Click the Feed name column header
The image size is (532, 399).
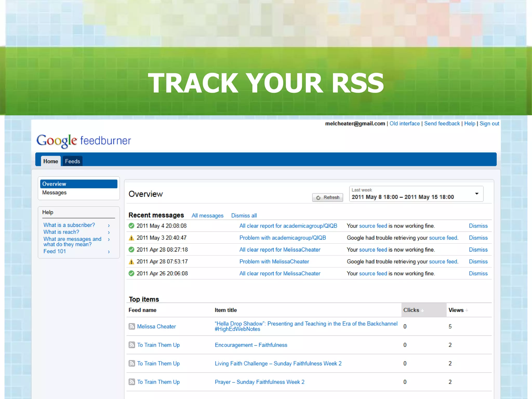click(142, 310)
